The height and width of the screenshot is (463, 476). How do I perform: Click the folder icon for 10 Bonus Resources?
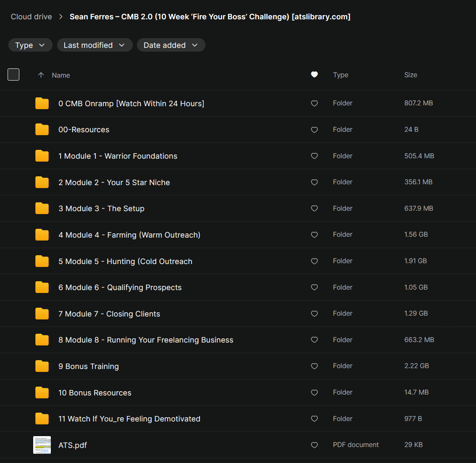tap(42, 392)
